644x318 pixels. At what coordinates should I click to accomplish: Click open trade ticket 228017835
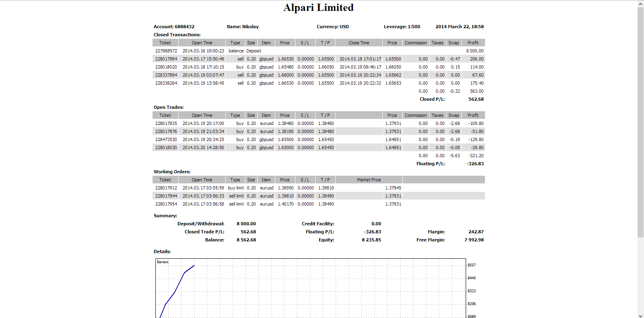[166, 123]
